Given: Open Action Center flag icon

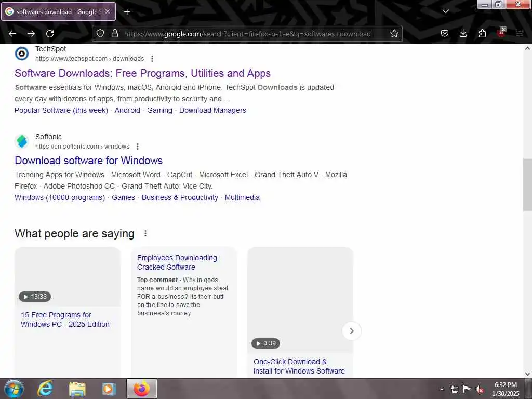Looking at the screenshot, I should click(x=467, y=389).
